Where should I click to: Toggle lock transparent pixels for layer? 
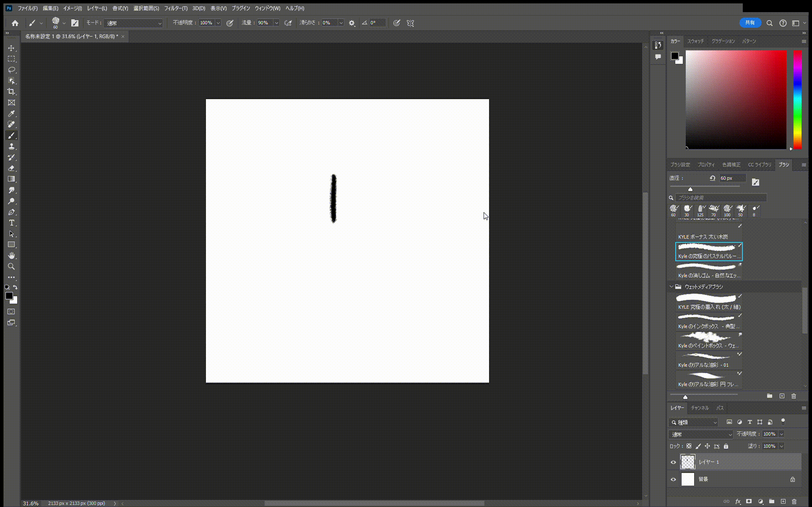point(689,446)
